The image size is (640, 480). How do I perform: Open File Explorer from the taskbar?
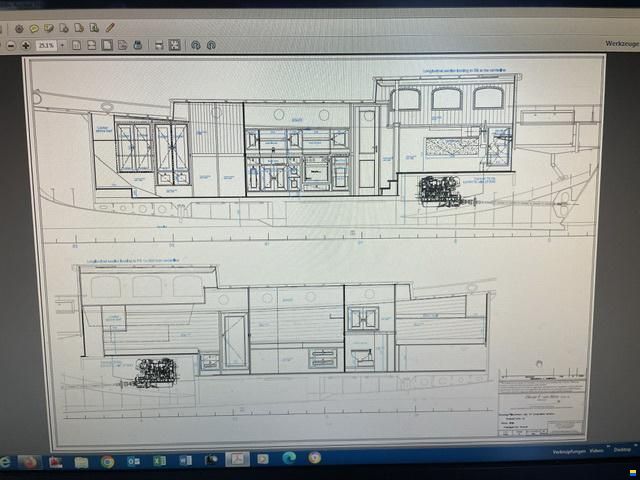point(81,462)
